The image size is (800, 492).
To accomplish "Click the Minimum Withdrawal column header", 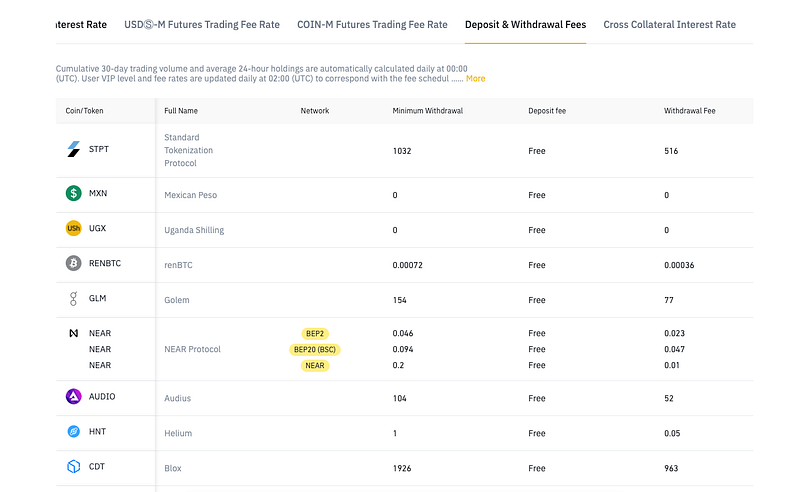I will pos(427,111).
